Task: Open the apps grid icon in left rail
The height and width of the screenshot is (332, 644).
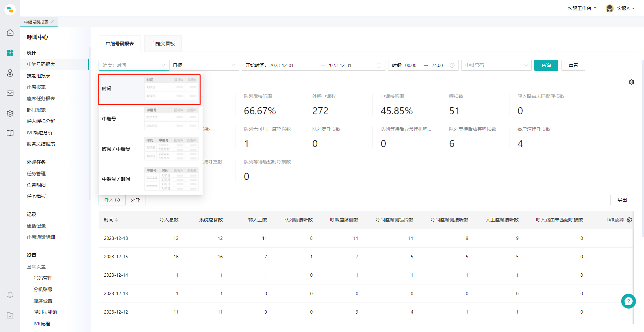Action: point(10,53)
